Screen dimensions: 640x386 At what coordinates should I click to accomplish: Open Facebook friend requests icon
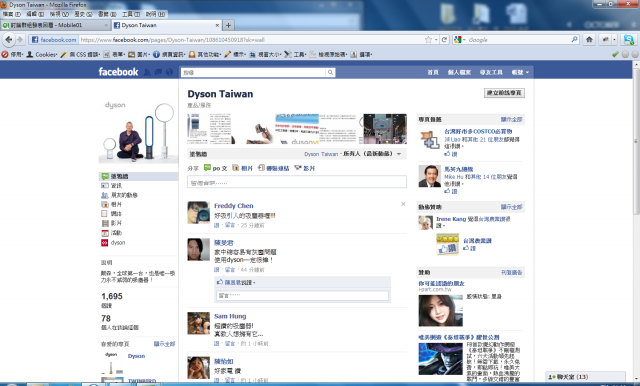147,72
